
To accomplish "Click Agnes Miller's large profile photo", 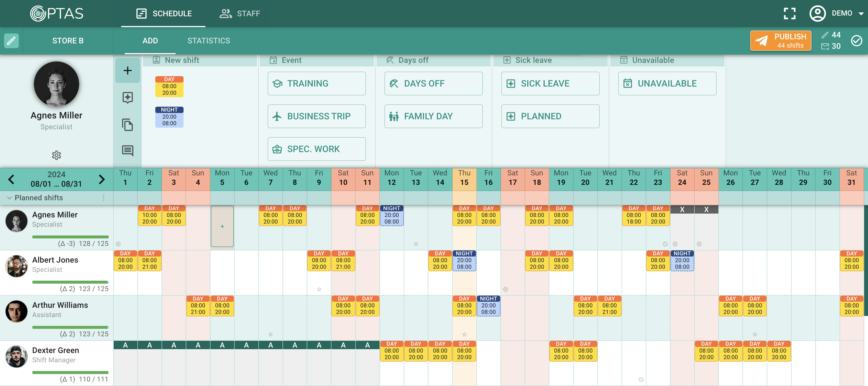I will 56,84.
